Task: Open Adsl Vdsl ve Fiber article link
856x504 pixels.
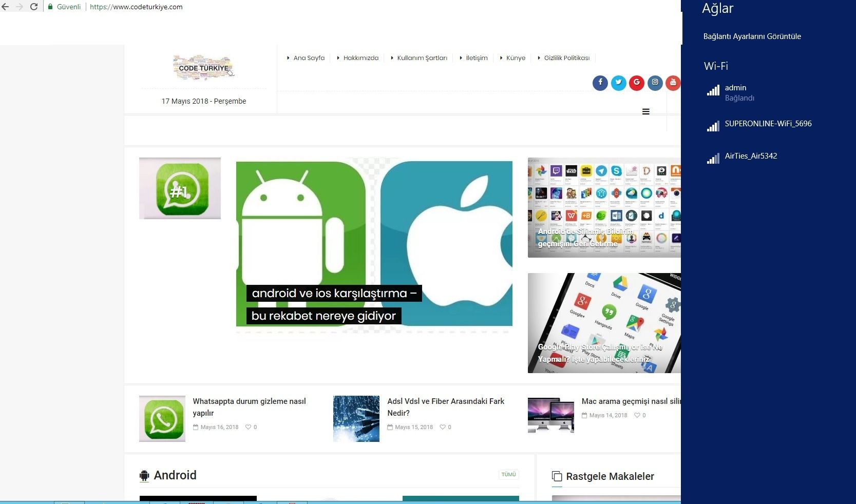Action: click(446, 407)
